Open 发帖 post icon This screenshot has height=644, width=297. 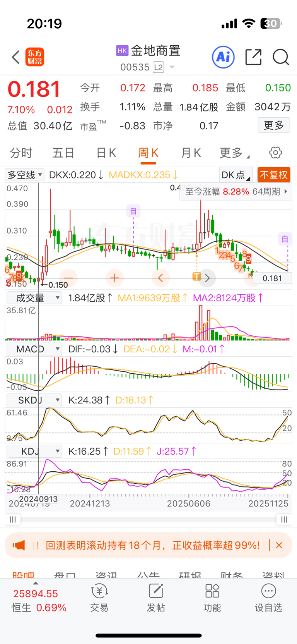(156, 598)
